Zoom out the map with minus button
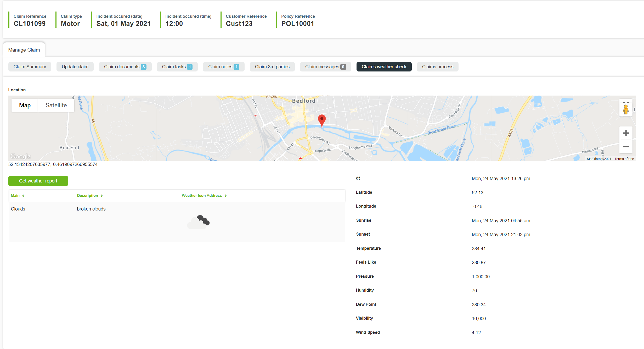644x349 pixels. tap(626, 147)
